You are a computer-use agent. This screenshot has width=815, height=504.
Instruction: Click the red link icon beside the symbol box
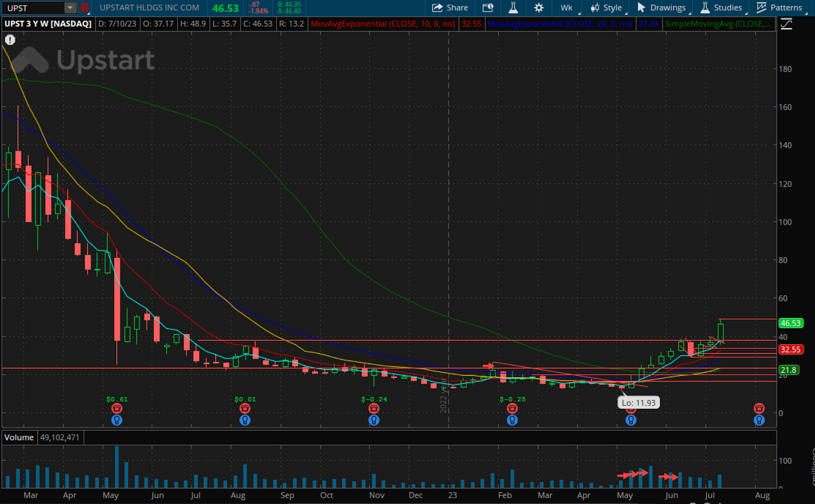85,8
